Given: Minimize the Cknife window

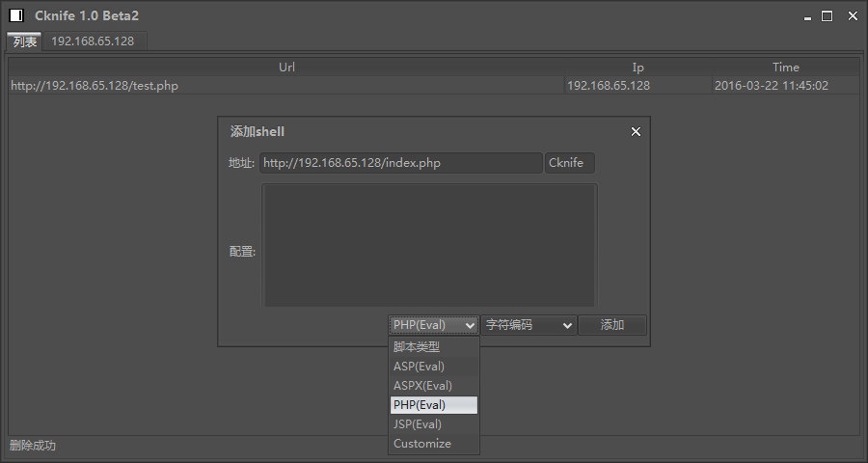Looking at the screenshot, I should pyautogui.click(x=807, y=16).
